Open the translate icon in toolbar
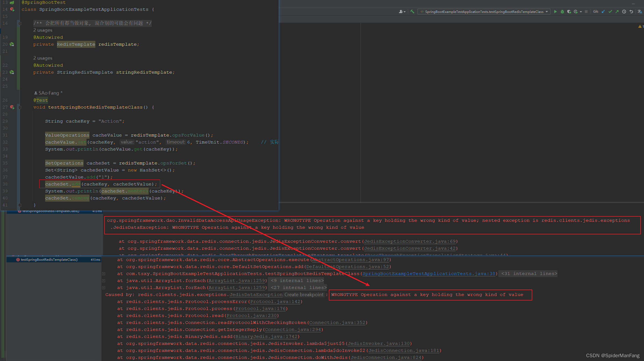This screenshot has width=644, height=361. tap(639, 12)
